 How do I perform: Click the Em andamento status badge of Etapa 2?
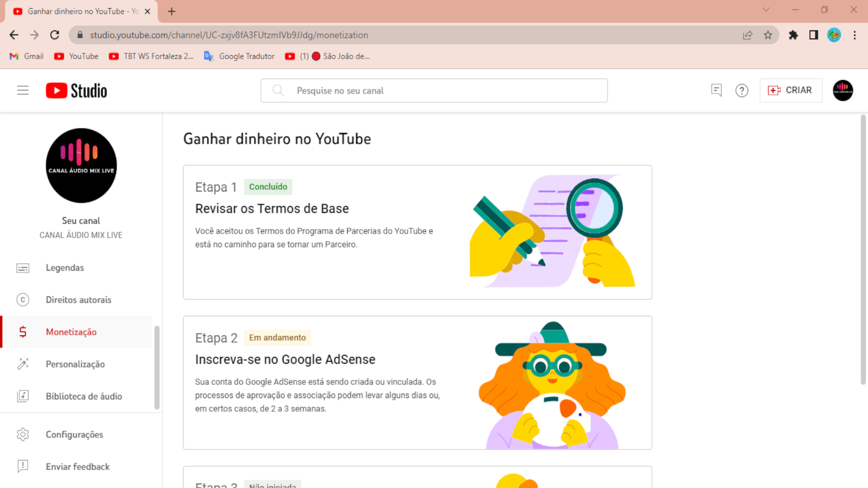click(277, 337)
